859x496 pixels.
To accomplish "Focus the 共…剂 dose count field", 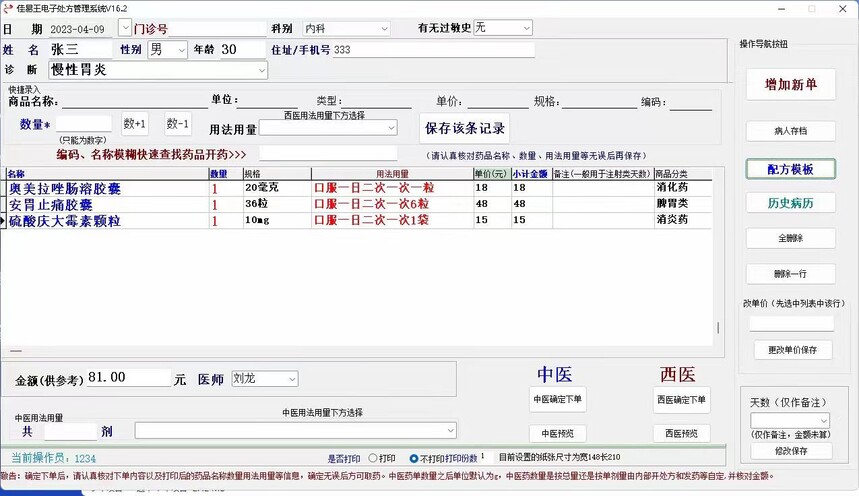I will click(71, 432).
